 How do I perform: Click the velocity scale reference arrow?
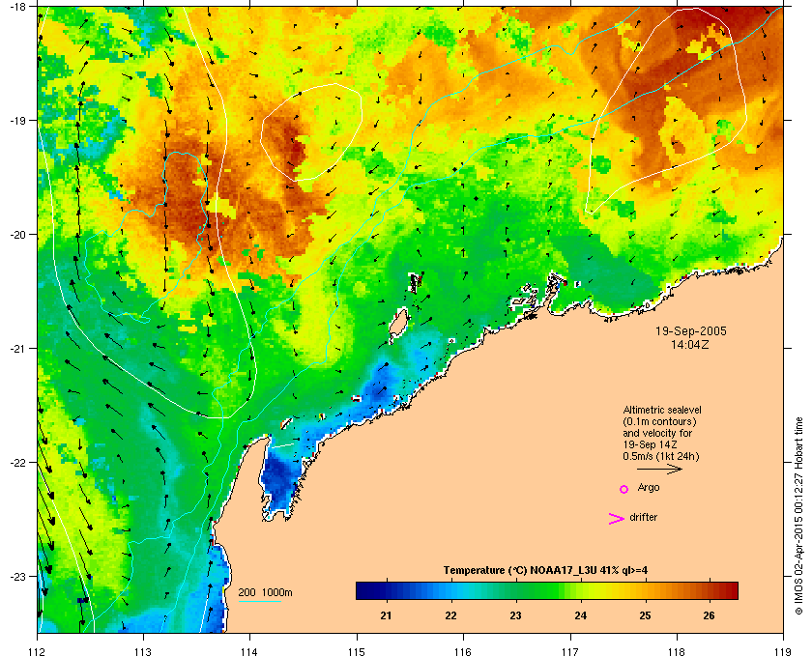pyautogui.click(x=659, y=469)
